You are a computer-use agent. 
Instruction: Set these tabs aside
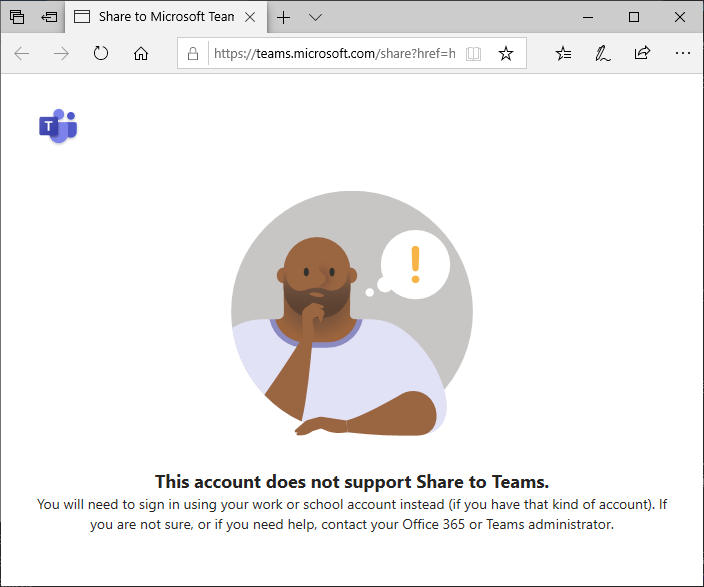(49, 17)
